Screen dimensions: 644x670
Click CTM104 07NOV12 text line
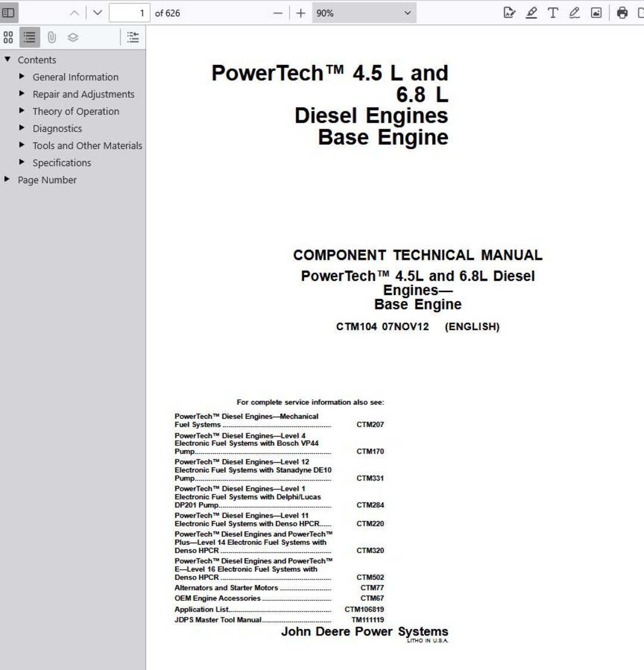(x=417, y=327)
